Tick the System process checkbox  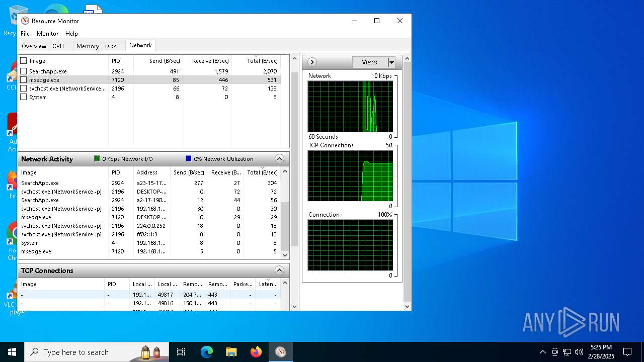pos(23,97)
